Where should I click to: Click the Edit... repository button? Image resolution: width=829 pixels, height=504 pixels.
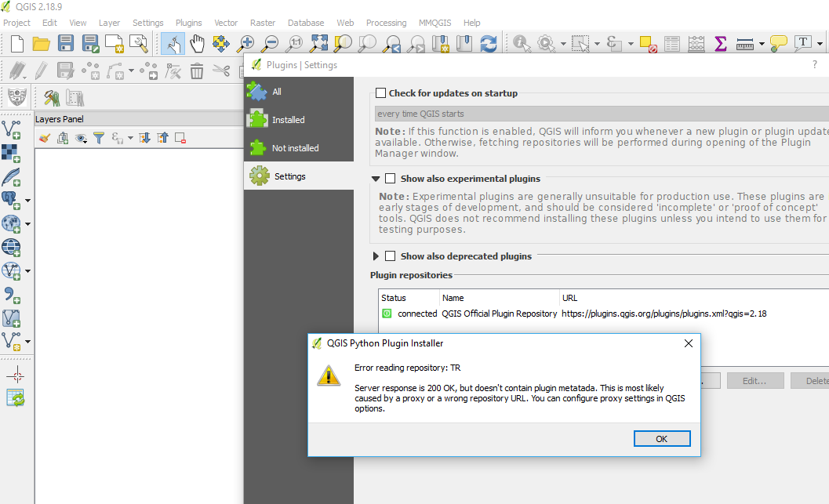click(755, 380)
